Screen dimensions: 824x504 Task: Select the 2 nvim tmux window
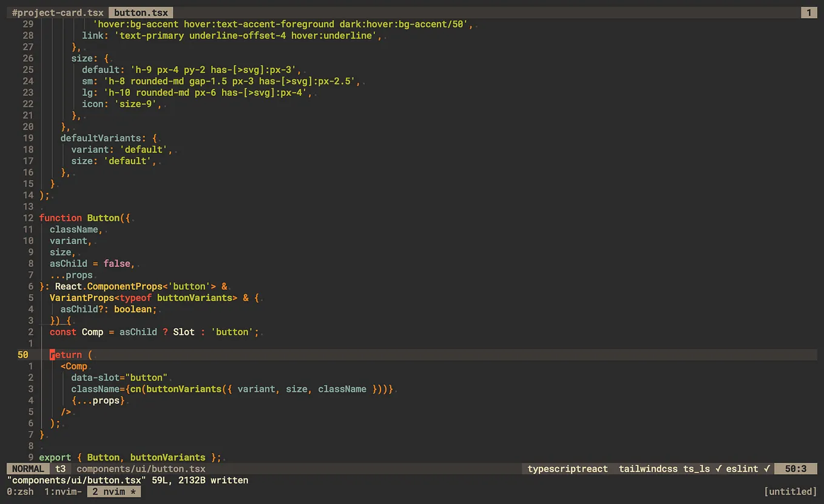pyautogui.click(x=113, y=491)
